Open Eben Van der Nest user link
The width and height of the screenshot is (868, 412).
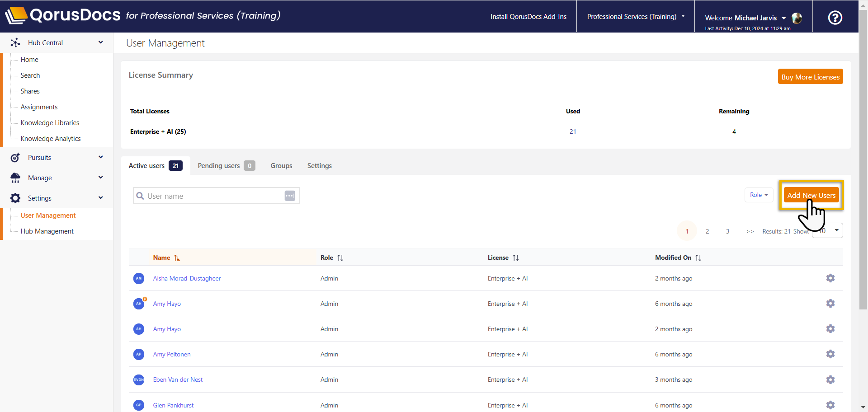point(178,379)
